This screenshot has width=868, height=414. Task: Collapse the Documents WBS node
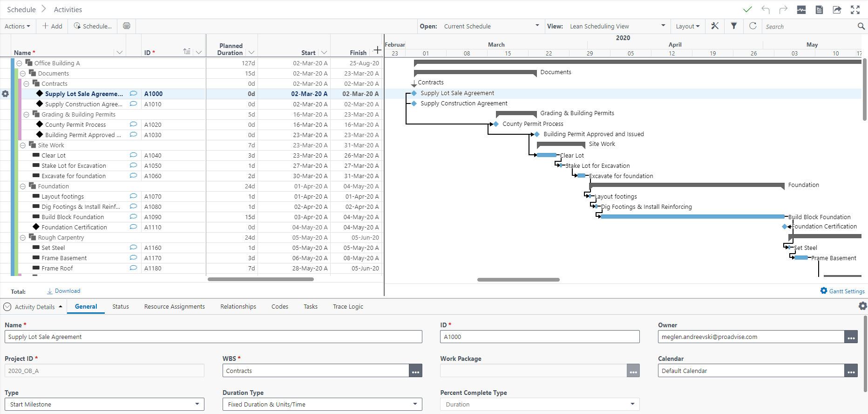coord(23,74)
